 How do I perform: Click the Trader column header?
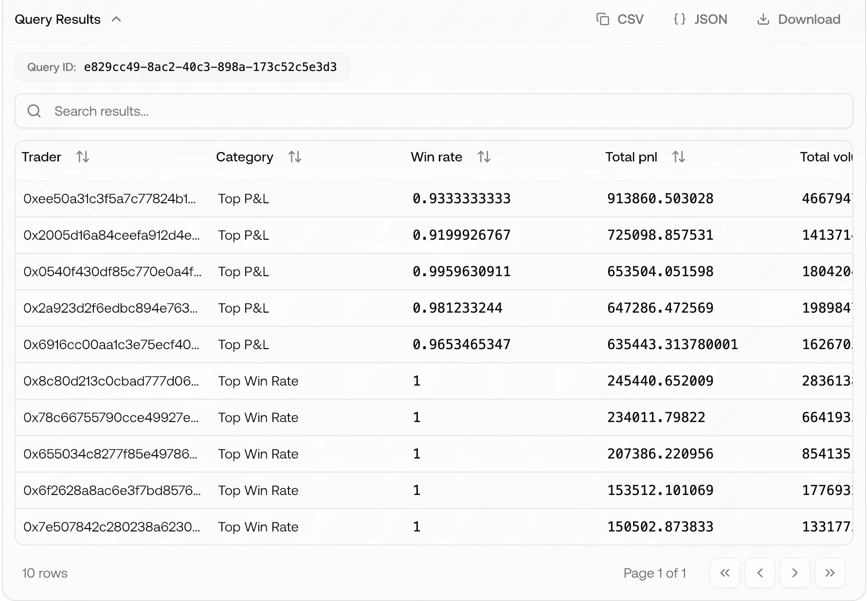pos(41,157)
